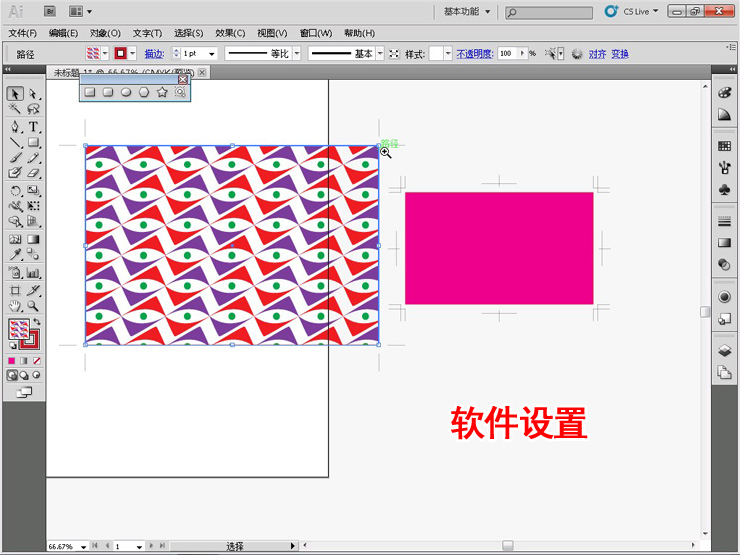740x555 pixels.
Task: Open the Layers panel icon
Action: click(x=724, y=351)
